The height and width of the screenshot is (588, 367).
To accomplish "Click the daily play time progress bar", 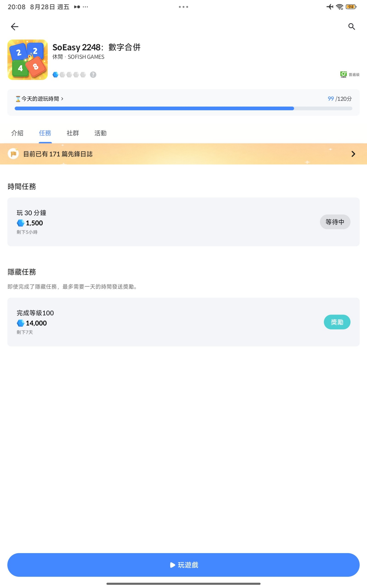I will pyautogui.click(x=183, y=108).
